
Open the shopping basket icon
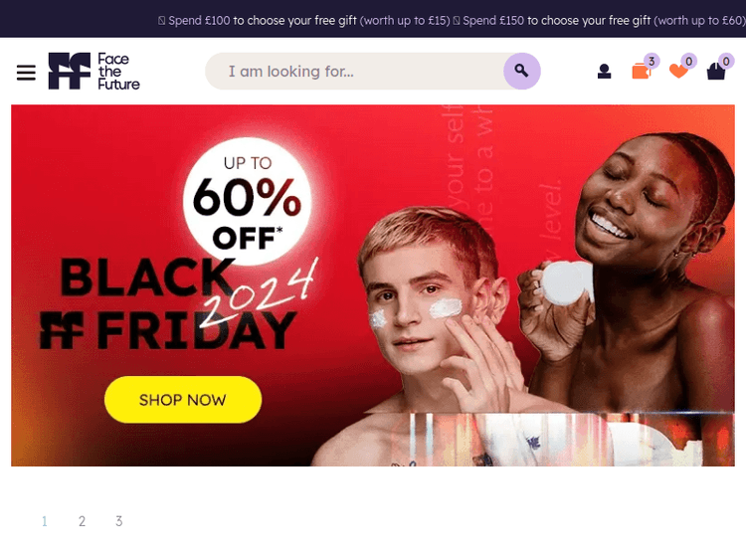pyautogui.click(x=715, y=72)
